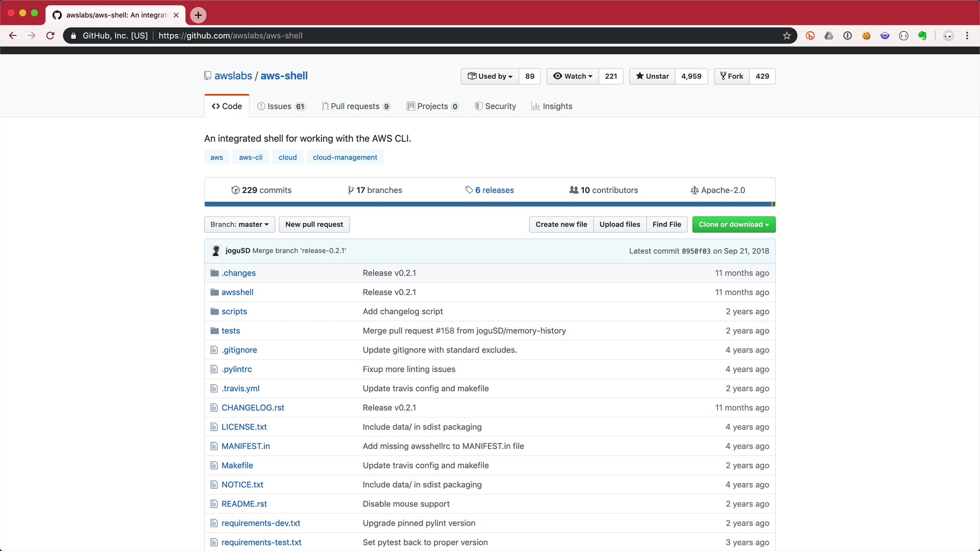The image size is (980, 551).
Task: Open the Chrome three-dot menu
Action: pyautogui.click(x=967, y=36)
